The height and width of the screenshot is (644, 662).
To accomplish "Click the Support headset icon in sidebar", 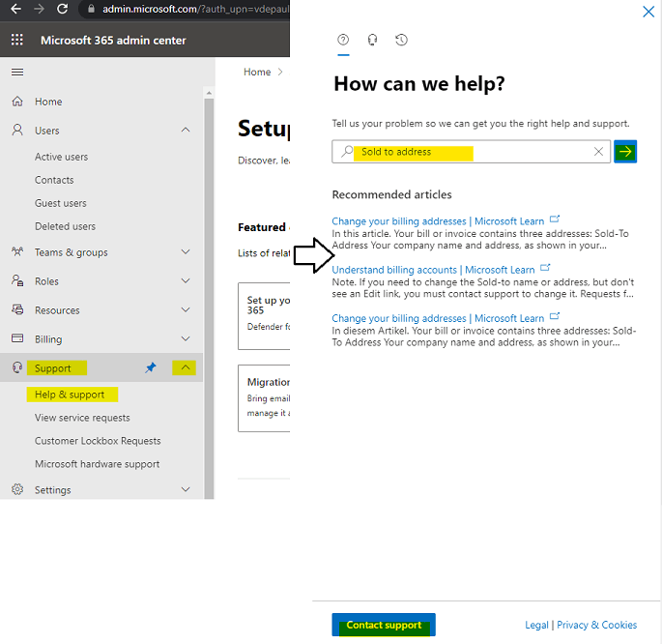I will click(x=17, y=367).
